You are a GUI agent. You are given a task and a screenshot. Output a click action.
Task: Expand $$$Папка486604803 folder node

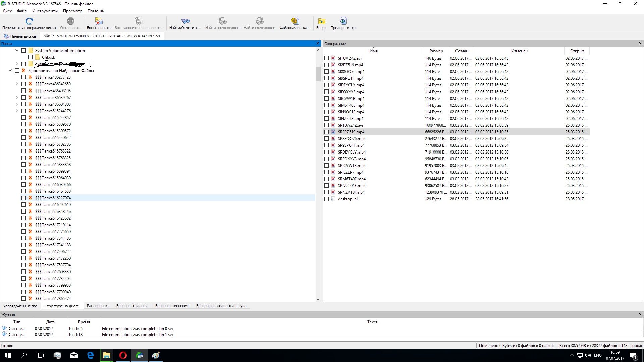[x=17, y=104]
